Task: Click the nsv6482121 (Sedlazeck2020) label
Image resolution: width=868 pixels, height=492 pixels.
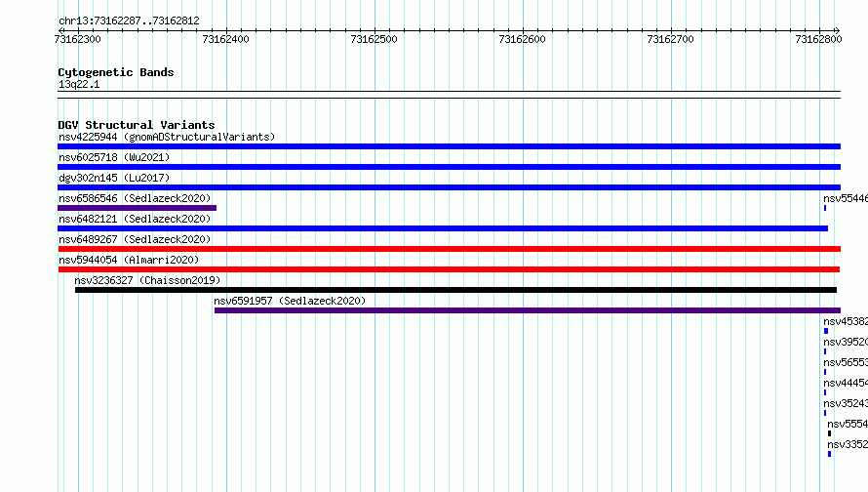Action: point(135,219)
